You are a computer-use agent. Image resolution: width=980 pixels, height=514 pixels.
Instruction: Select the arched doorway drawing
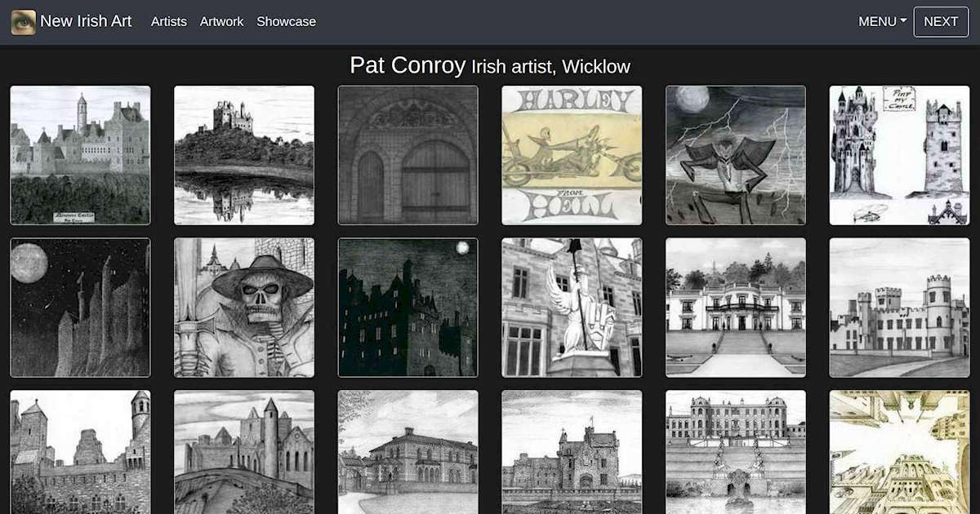click(x=408, y=153)
